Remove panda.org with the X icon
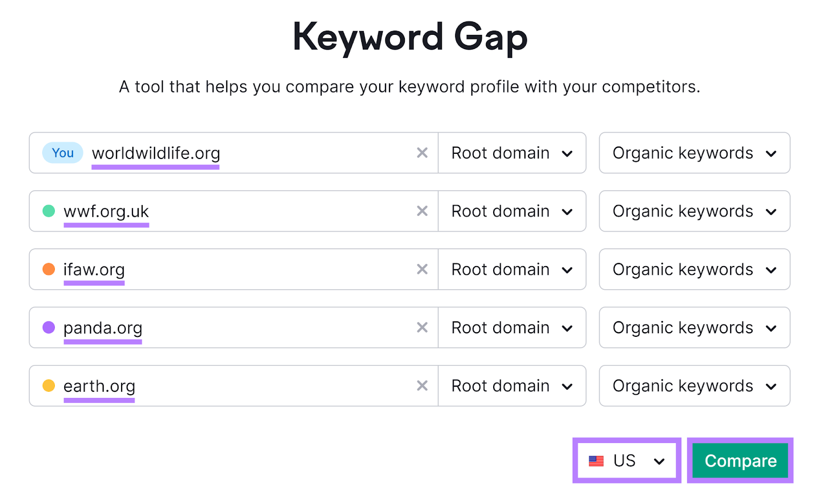The height and width of the screenshot is (504, 821). click(422, 328)
